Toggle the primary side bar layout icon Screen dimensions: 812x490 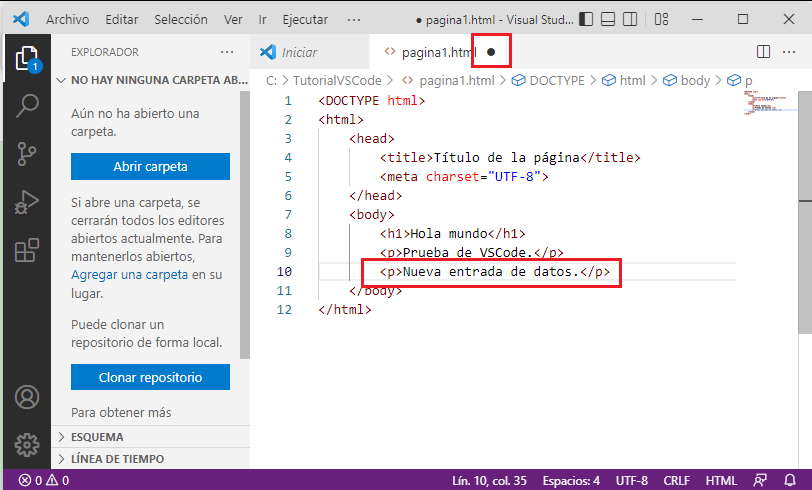coord(586,19)
